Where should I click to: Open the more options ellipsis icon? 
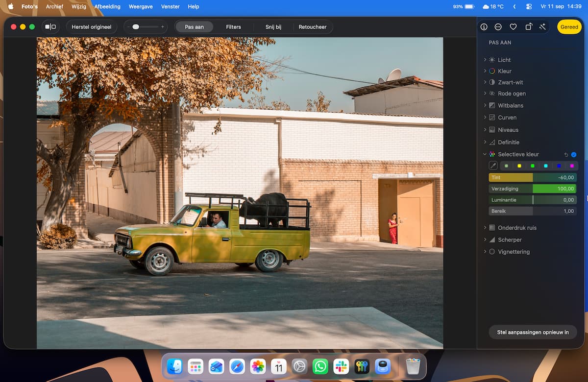[x=498, y=27]
